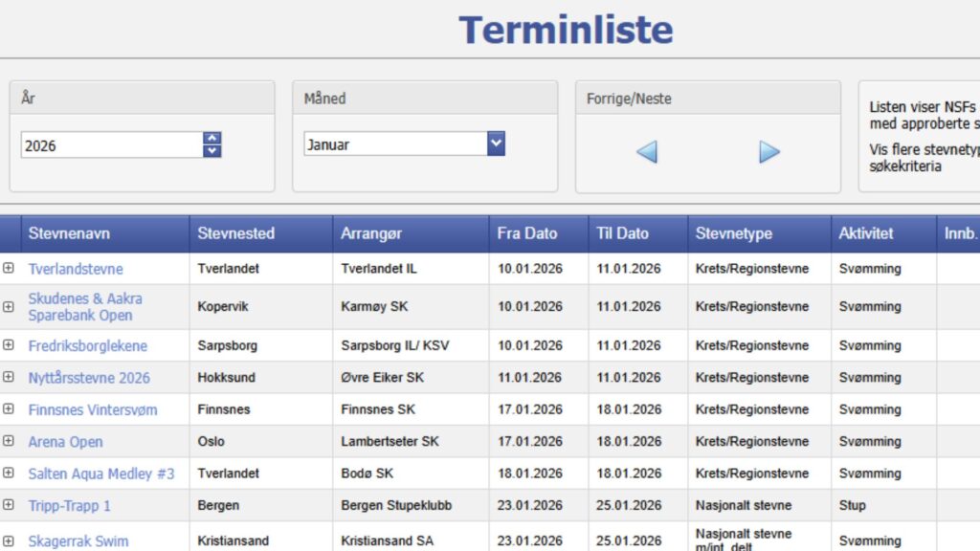Go to next month with right arrow

pyautogui.click(x=769, y=151)
